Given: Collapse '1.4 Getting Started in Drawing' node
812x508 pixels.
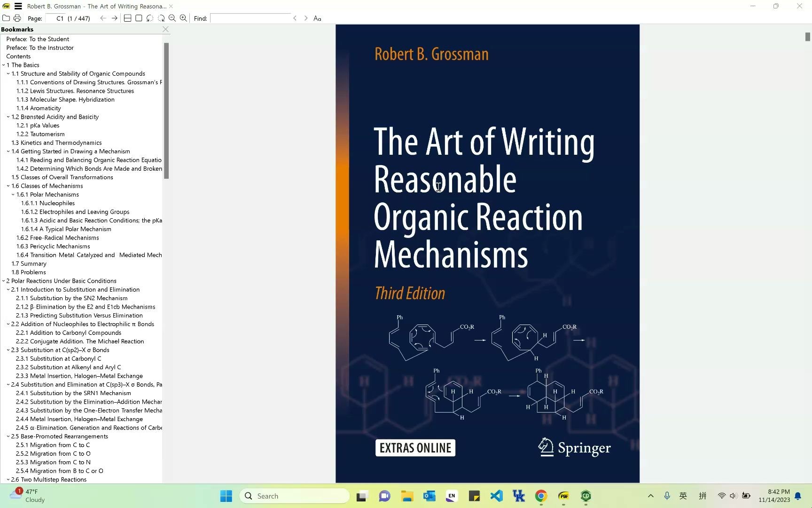Looking at the screenshot, I should coord(8,151).
